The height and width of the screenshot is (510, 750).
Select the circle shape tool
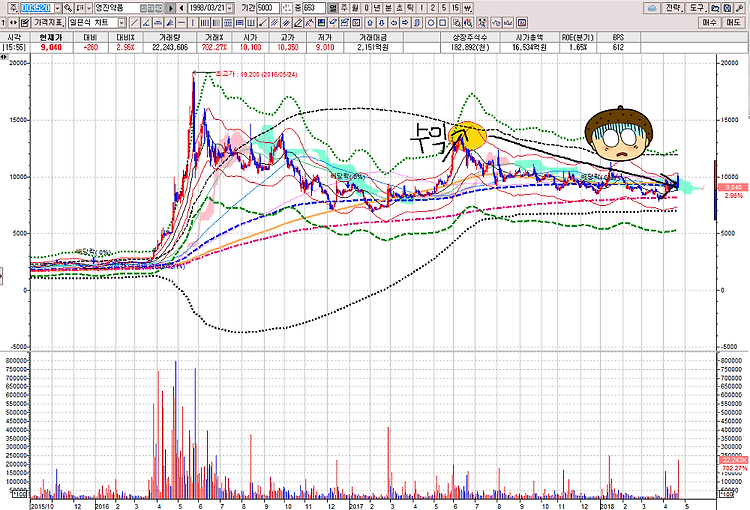click(x=431, y=22)
